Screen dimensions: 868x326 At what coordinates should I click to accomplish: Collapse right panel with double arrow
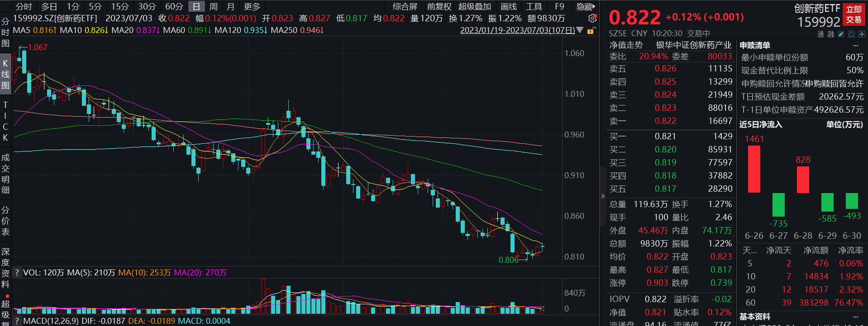[x=603, y=196]
